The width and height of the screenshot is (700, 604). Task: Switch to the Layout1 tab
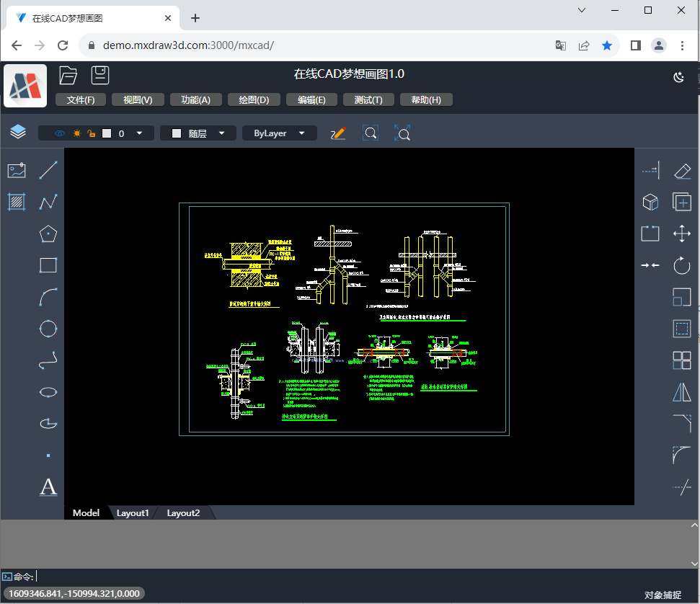[x=133, y=513]
